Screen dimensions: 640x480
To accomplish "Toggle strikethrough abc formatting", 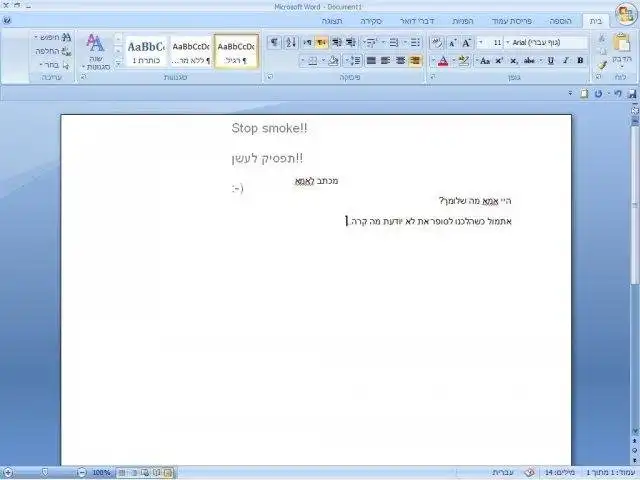I will click(529, 61).
